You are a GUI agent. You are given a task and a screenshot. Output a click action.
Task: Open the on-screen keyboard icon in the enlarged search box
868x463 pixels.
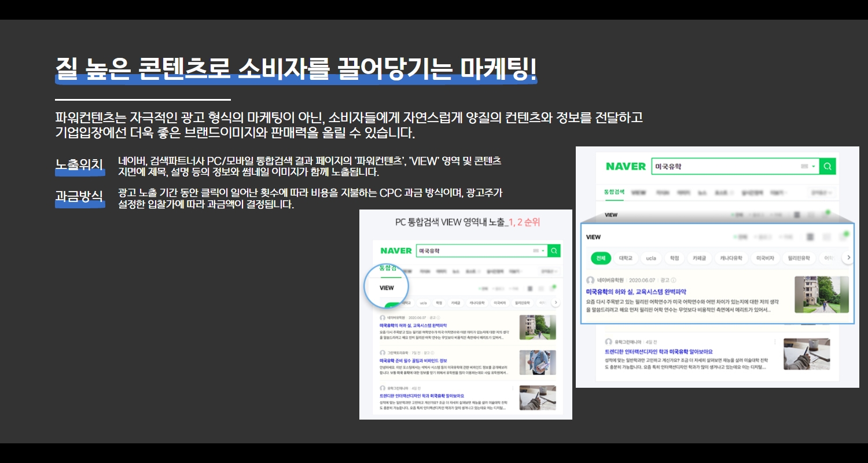pyautogui.click(x=804, y=167)
